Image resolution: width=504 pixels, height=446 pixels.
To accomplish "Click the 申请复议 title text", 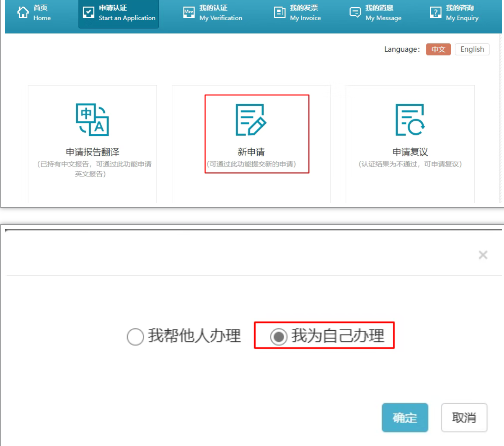I will [410, 152].
